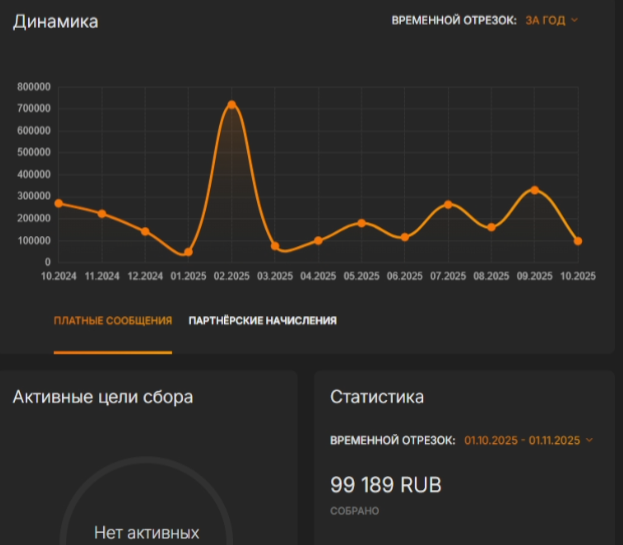Select the 03.2025 chart data point
The width and height of the screenshot is (623, 545).
pos(275,246)
